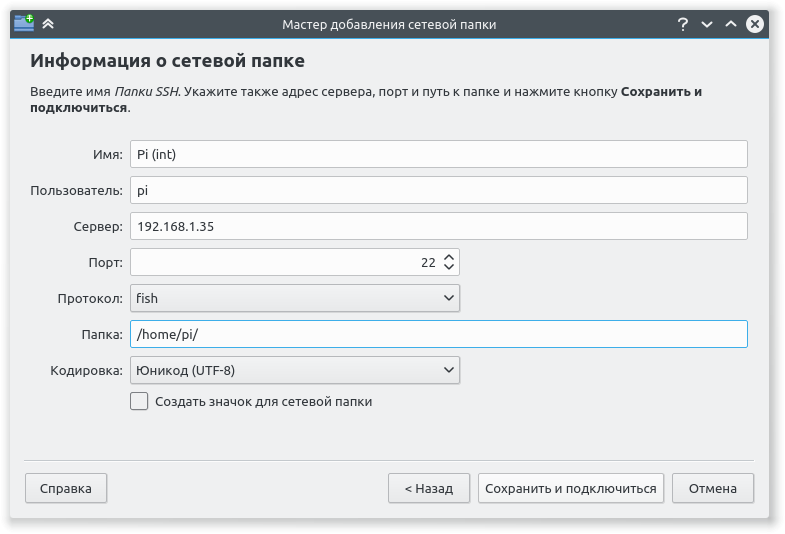
Task: Open the Протокол dropdown showing fish
Action: pyautogui.click(x=294, y=298)
